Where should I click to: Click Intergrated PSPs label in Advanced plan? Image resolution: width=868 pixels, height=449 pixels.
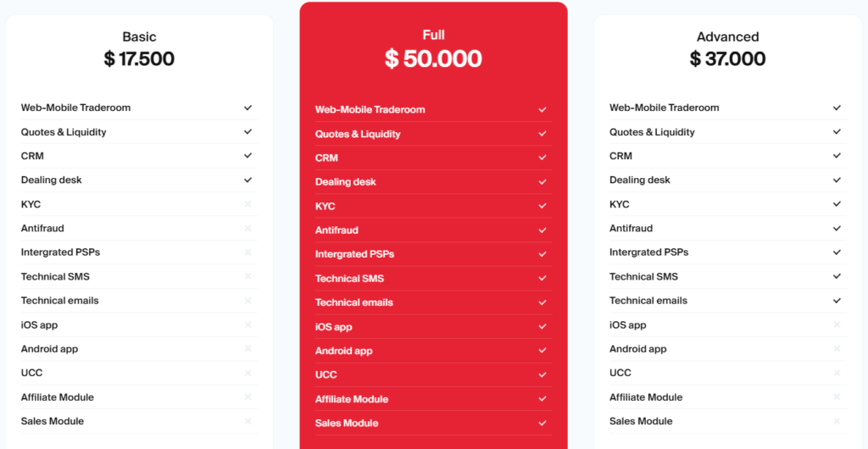(648, 252)
